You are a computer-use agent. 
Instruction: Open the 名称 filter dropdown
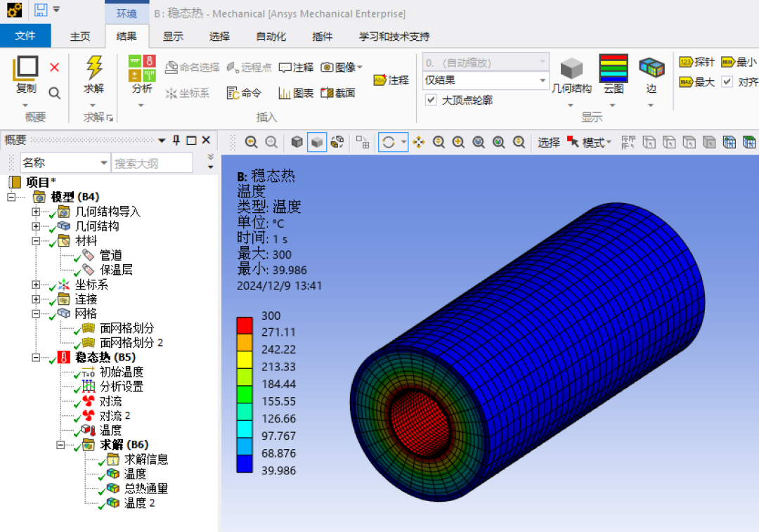103,162
